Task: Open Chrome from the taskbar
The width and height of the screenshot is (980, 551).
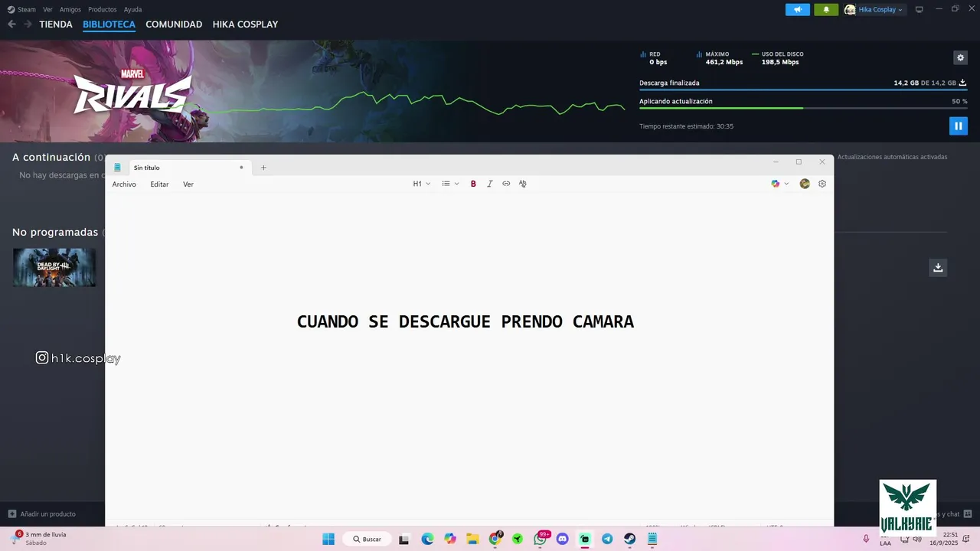Action: pos(495,539)
